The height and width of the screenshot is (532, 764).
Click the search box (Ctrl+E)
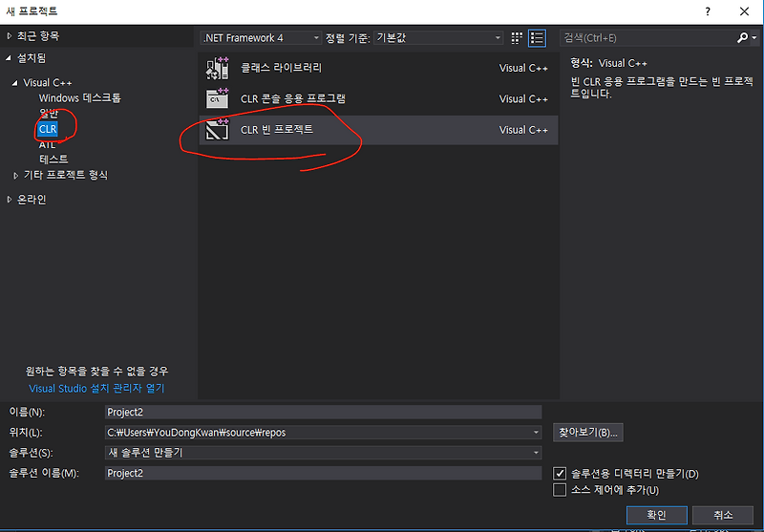tap(648, 38)
